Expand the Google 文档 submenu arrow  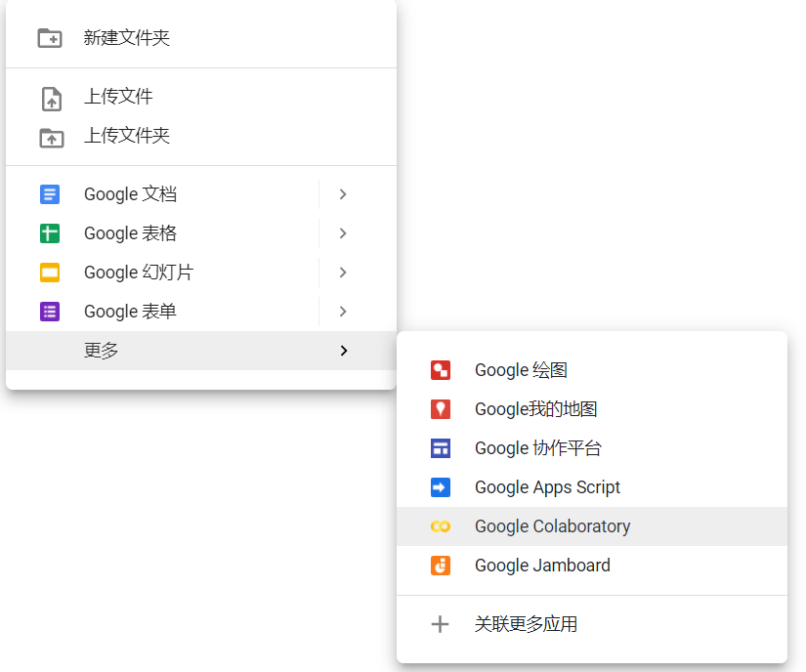click(343, 194)
